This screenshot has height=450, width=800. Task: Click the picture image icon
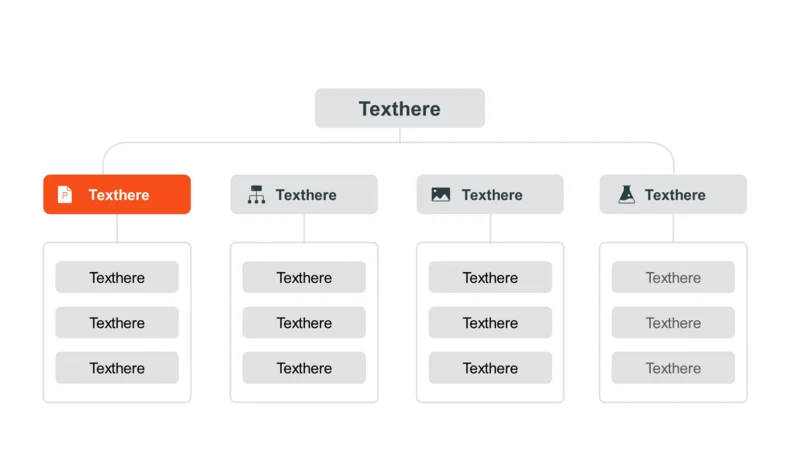pos(441,194)
